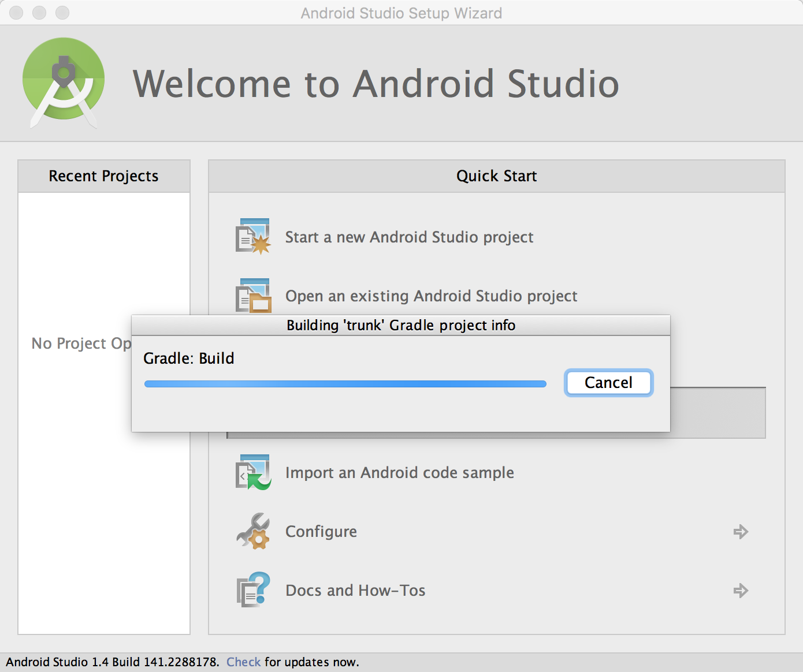Click the Android Studio logo icon
803x672 pixels.
pyautogui.click(x=64, y=83)
